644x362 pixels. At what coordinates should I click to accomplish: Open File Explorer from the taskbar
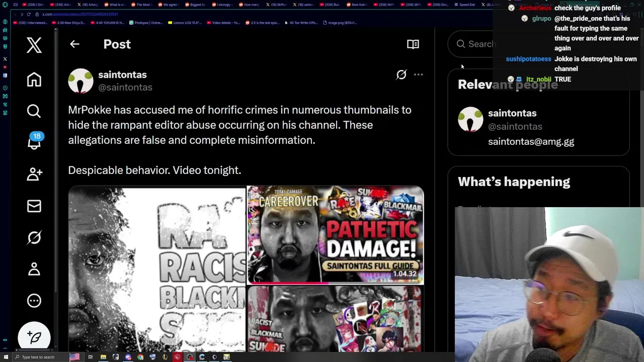(103, 357)
